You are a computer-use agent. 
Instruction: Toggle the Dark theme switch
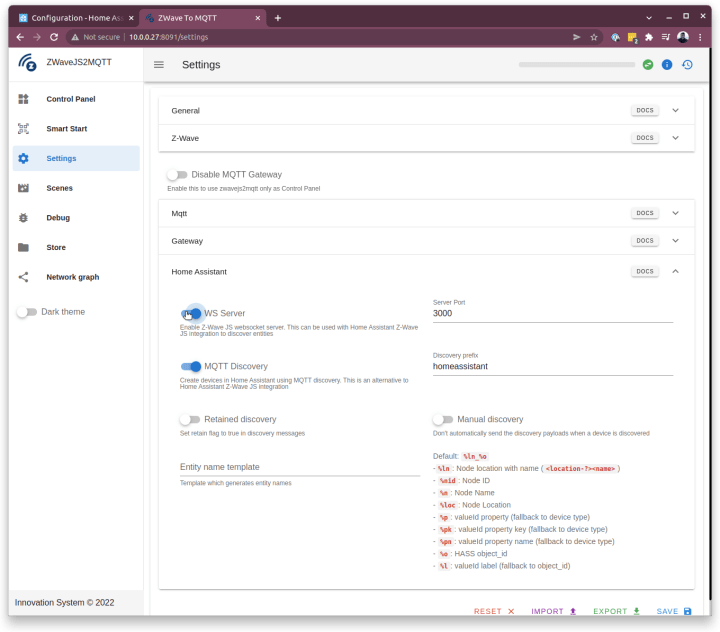click(27, 312)
